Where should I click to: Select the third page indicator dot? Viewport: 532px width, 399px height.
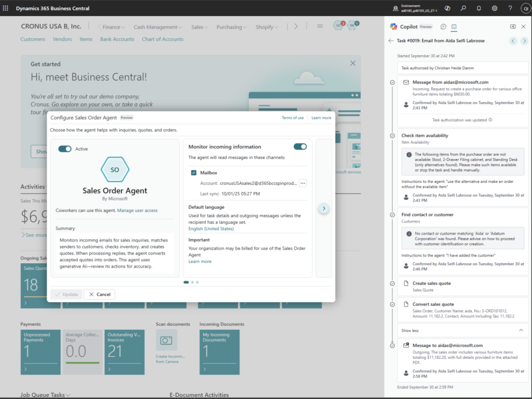pos(197,282)
